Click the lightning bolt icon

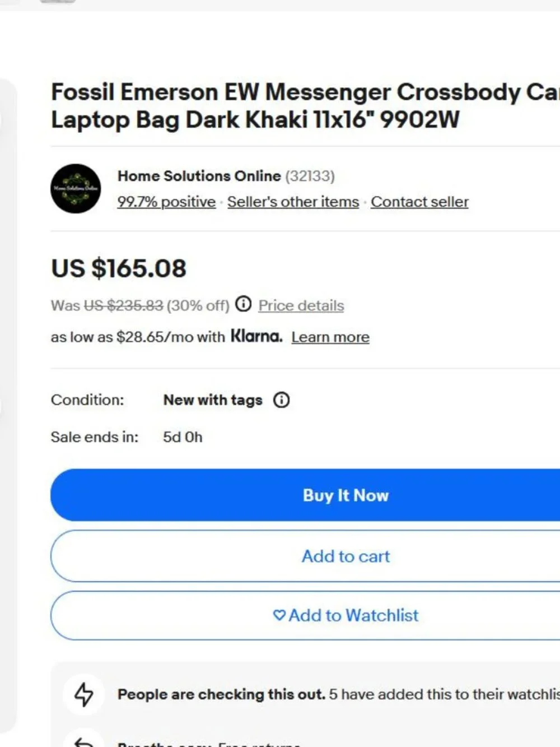pos(84,694)
